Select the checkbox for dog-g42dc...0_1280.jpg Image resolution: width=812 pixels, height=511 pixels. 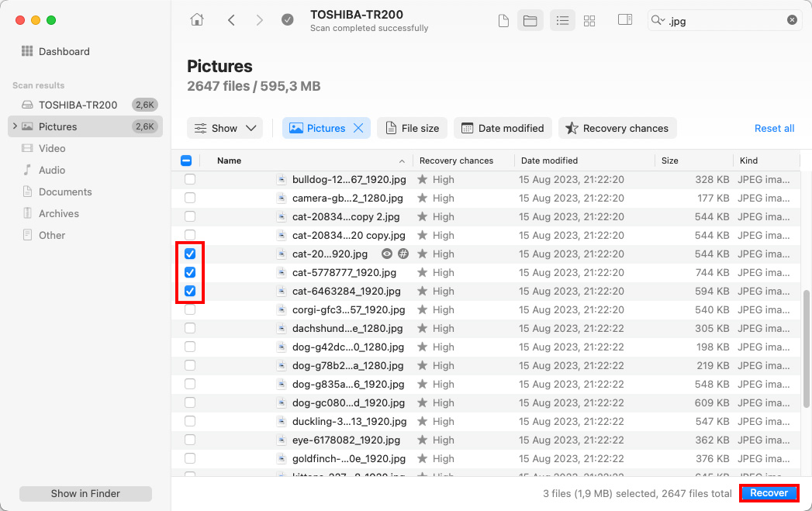click(190, 347)
